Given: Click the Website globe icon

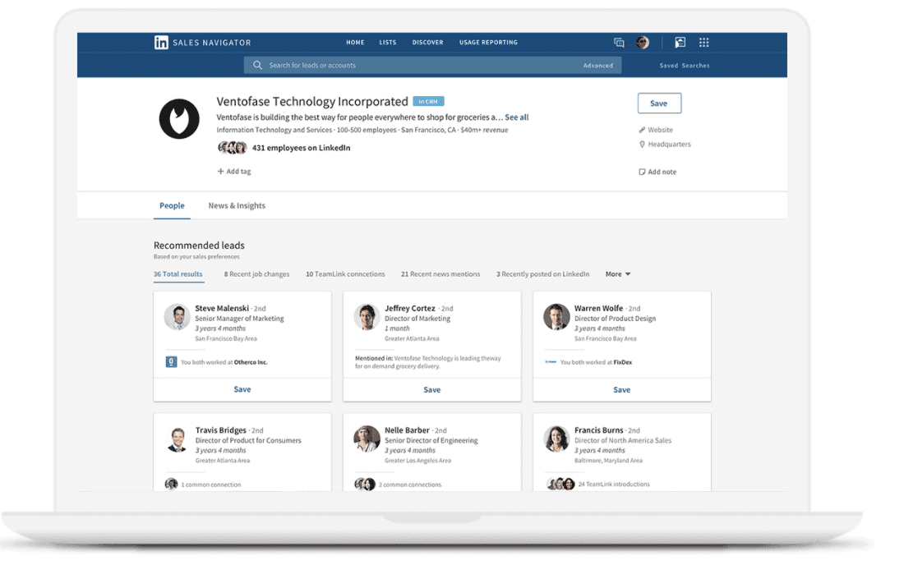Looking at the screenshot, I should click(643, 129).
